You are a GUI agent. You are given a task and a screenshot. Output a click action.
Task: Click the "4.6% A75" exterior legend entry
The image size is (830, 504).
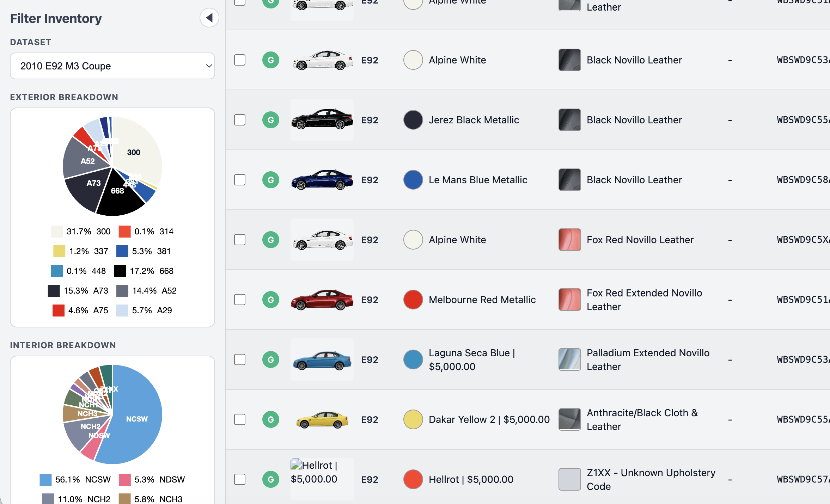pos(80,311)
